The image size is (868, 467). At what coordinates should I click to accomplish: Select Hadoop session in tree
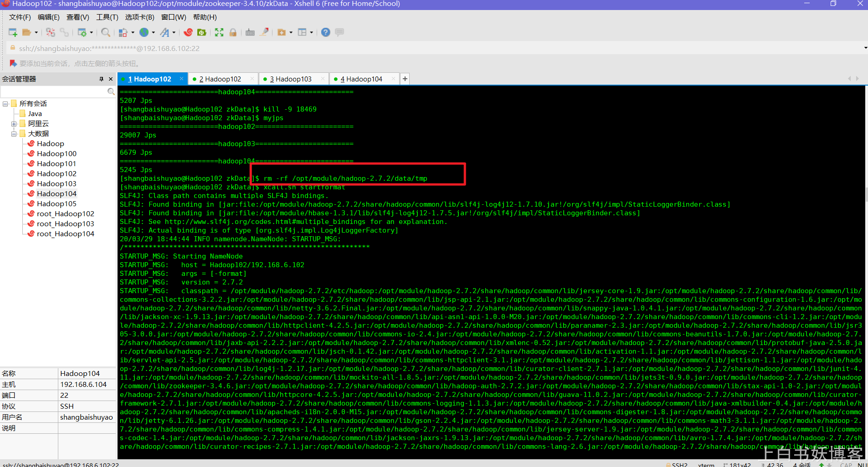(x=46, y=144)
